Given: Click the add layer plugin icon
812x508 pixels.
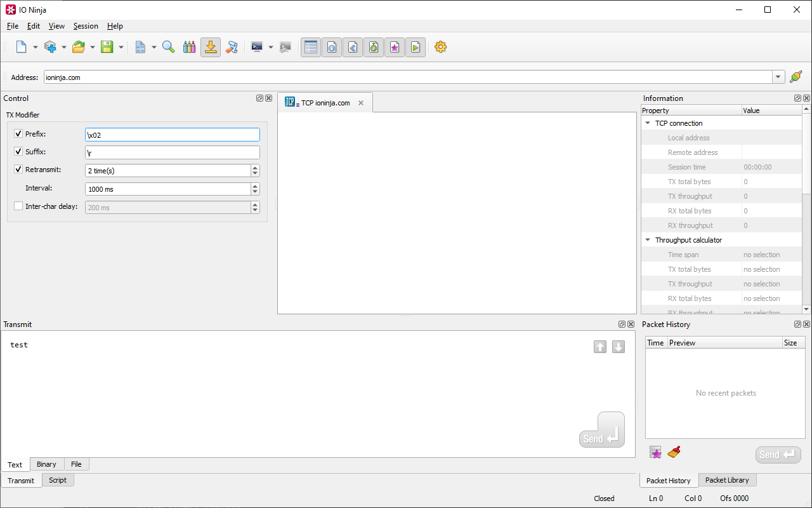Looking at the screenshot, I should pos(50,47).
